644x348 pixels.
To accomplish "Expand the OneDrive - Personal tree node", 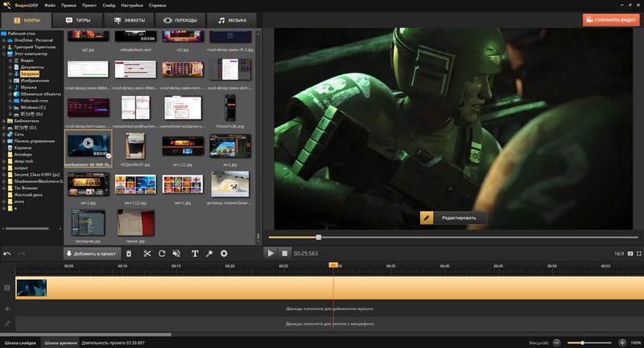I will tap(4, 40).
